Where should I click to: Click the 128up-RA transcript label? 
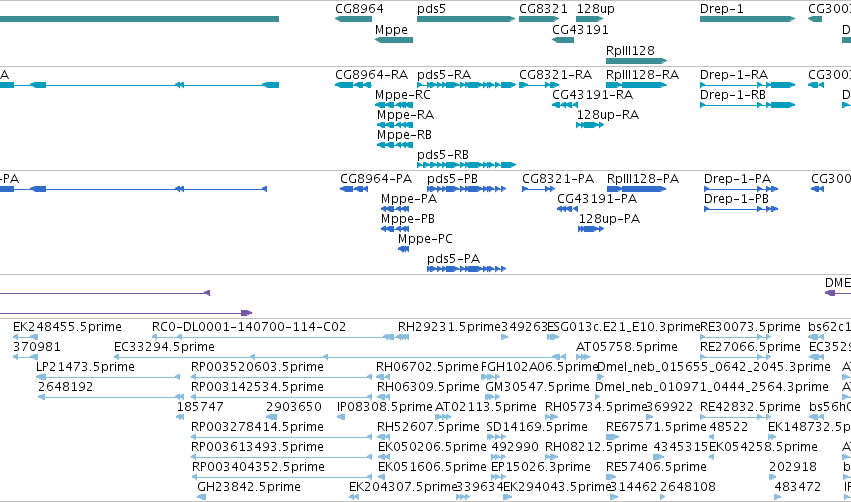(x=607, y=115)
